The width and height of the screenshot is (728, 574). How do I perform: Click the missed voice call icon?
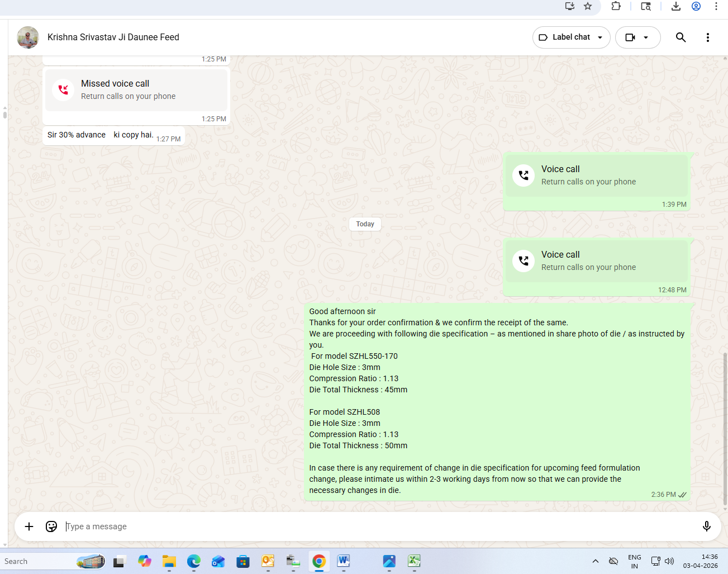point(64,89)
